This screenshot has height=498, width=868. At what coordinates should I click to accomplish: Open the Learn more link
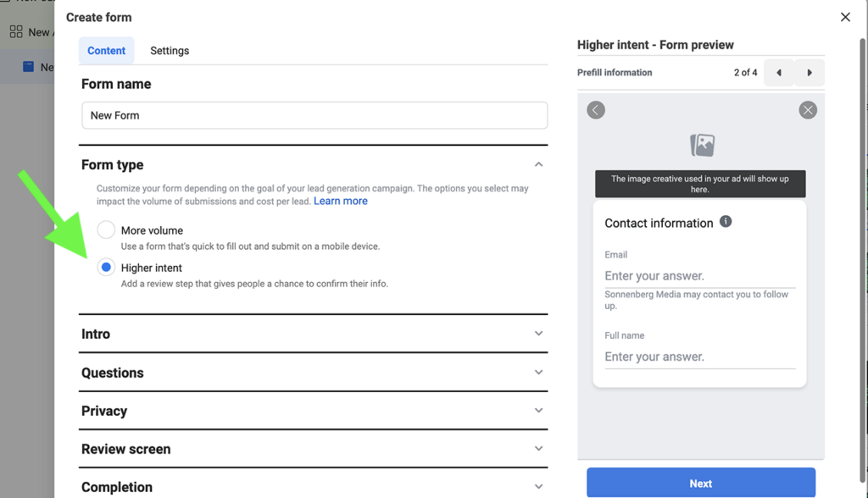pos(341,201)
